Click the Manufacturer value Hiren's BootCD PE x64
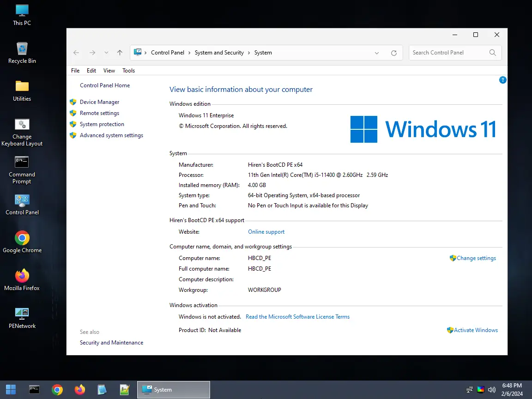 (275, 165)
